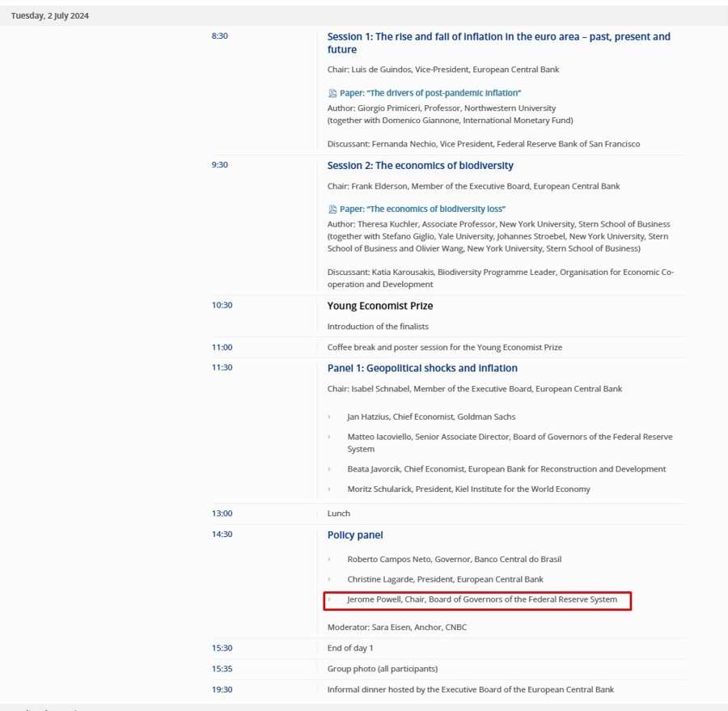Select the 9:30 time entry
This screenshot has width=728, height=711.
219,165
